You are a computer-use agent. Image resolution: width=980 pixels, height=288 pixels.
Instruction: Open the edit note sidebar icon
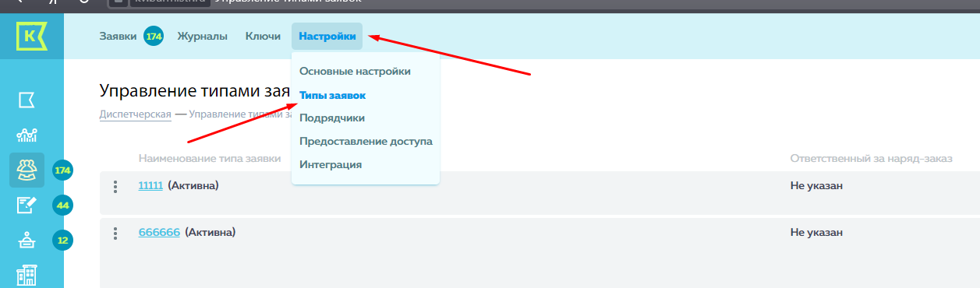point(27,205)
